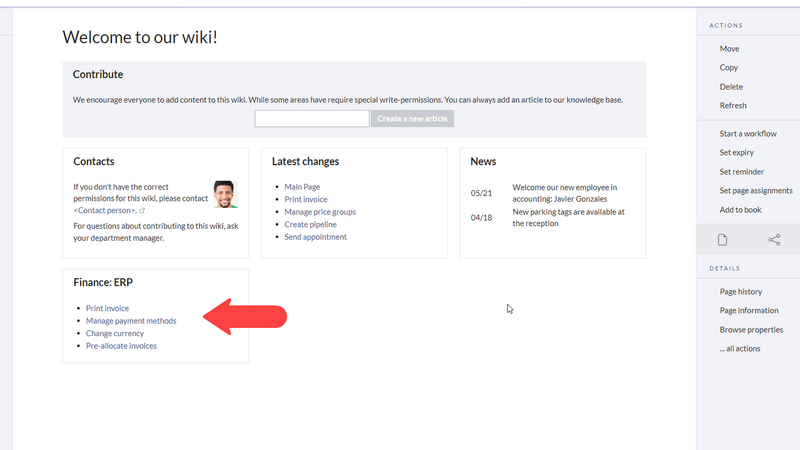The height and width of the screenshot is (450, 800).
Task: Open the Contact person link
Action: click(105, 210)
